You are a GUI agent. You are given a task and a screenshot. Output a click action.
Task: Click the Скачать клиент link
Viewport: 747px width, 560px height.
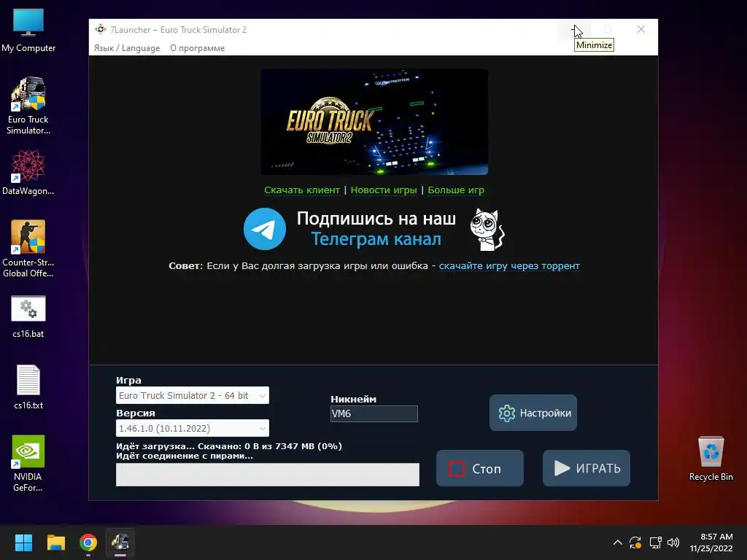point(302,190)
